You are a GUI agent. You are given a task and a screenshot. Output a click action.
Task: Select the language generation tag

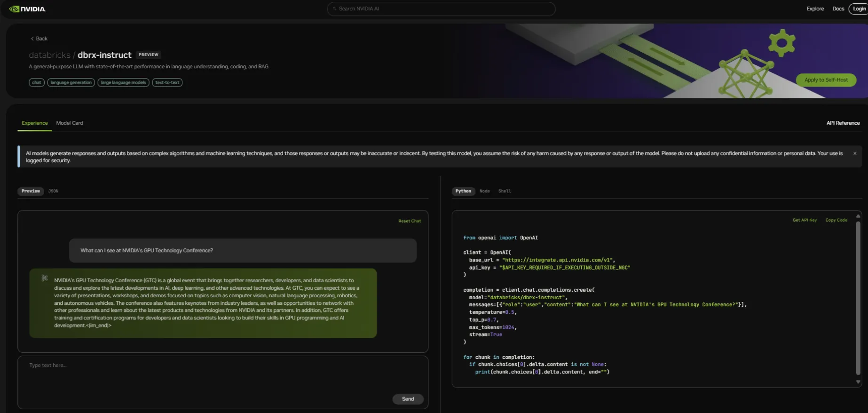[71, 82]
